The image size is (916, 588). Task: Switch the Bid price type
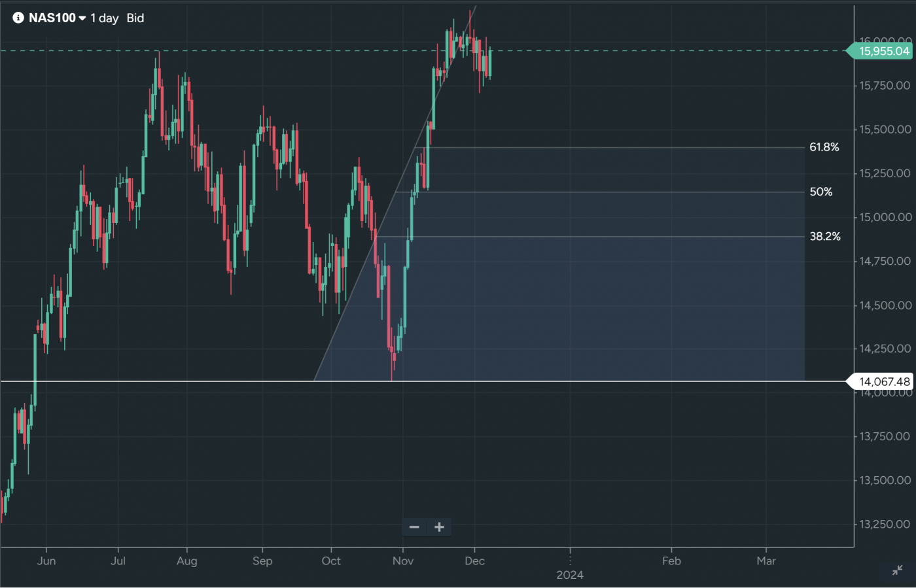point(135,18)
